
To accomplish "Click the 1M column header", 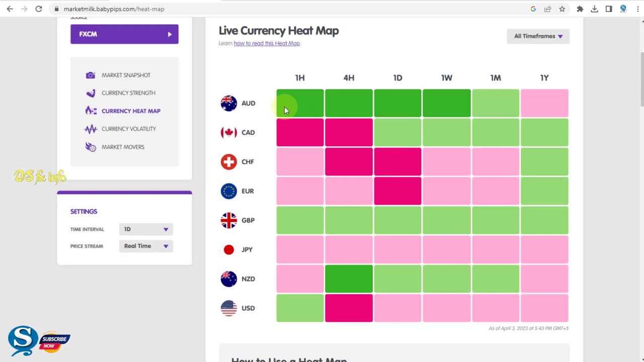I will click(496, 78).
